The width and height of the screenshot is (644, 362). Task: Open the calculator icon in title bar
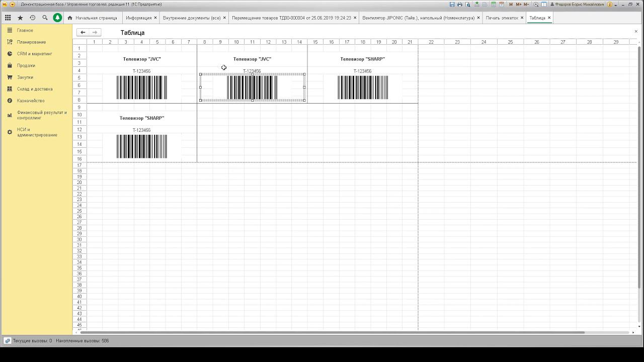[494, 4]
